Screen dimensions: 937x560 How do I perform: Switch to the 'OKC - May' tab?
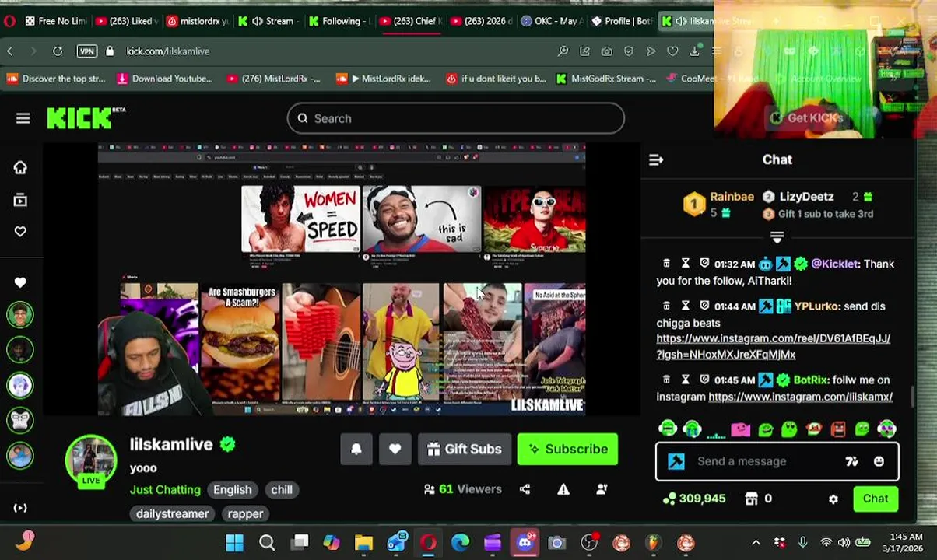coord(552,21)
